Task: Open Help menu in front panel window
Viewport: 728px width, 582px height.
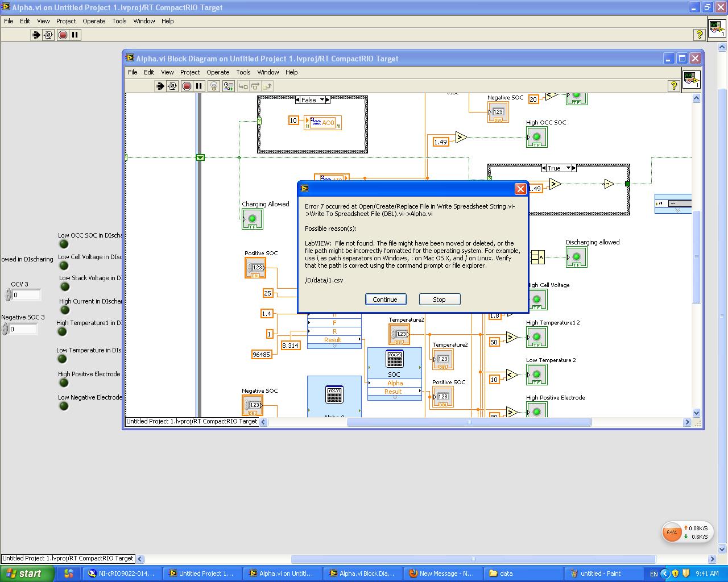Action: [167, 21]
